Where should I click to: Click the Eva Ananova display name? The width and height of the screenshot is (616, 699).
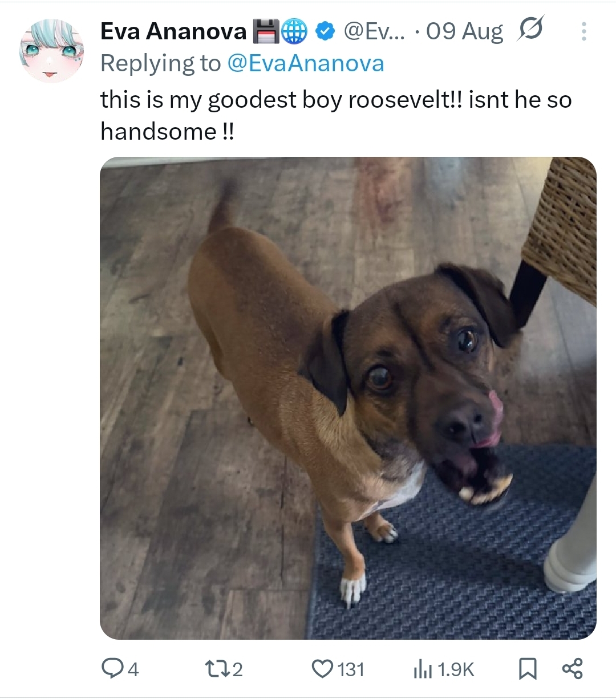pyautogui.click(x=173, y=31)
